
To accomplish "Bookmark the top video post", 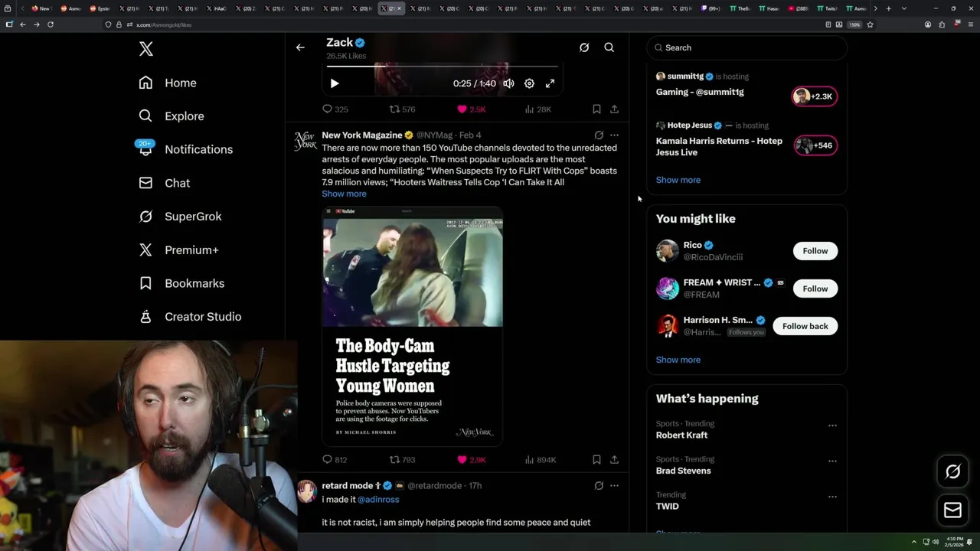I will [596, 109].
